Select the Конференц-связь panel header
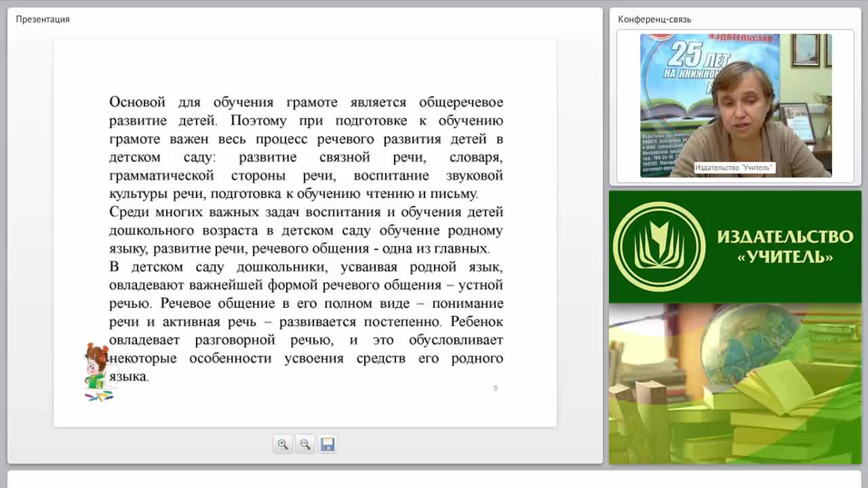Image resolution: width=868 pixels, height=488 pixels. pyautogui.click(x=654, y=19)
